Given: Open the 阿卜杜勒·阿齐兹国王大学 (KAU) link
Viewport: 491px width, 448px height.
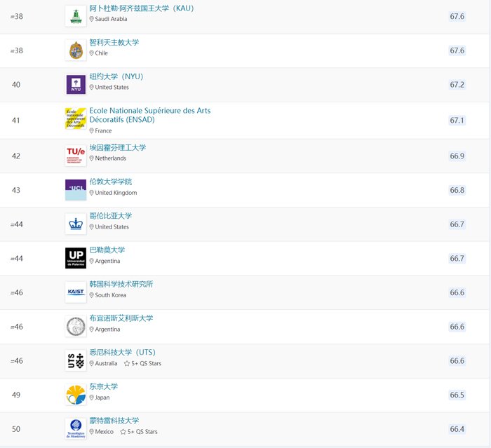Looking at the screenshot, I should pyautogui.click(x=142, y=8).
